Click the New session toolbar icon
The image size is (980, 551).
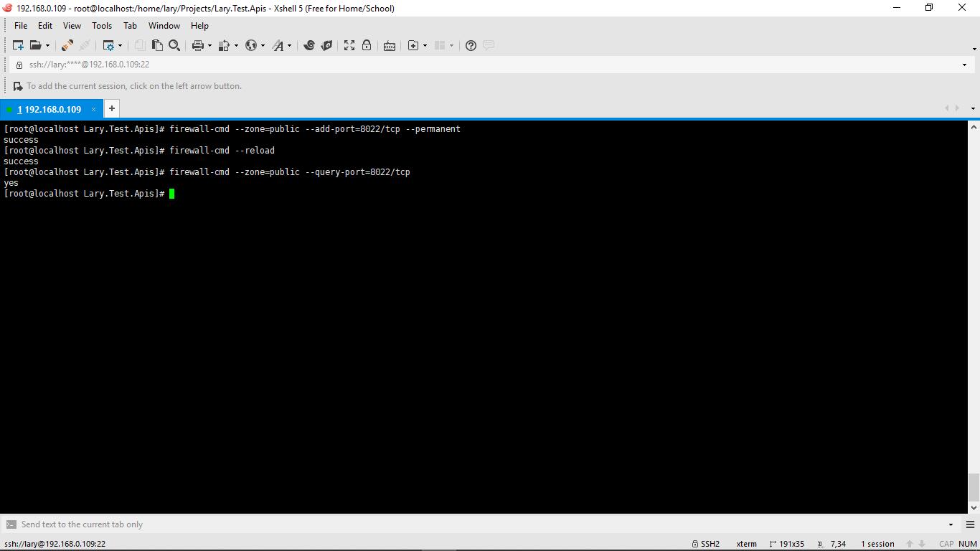pos(18,45)
